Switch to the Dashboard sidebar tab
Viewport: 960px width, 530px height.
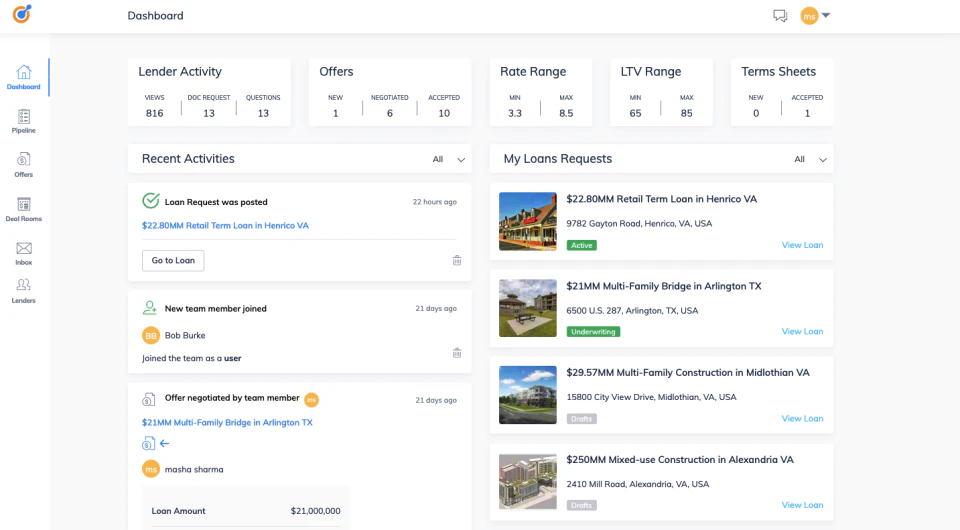click(24, 73)
